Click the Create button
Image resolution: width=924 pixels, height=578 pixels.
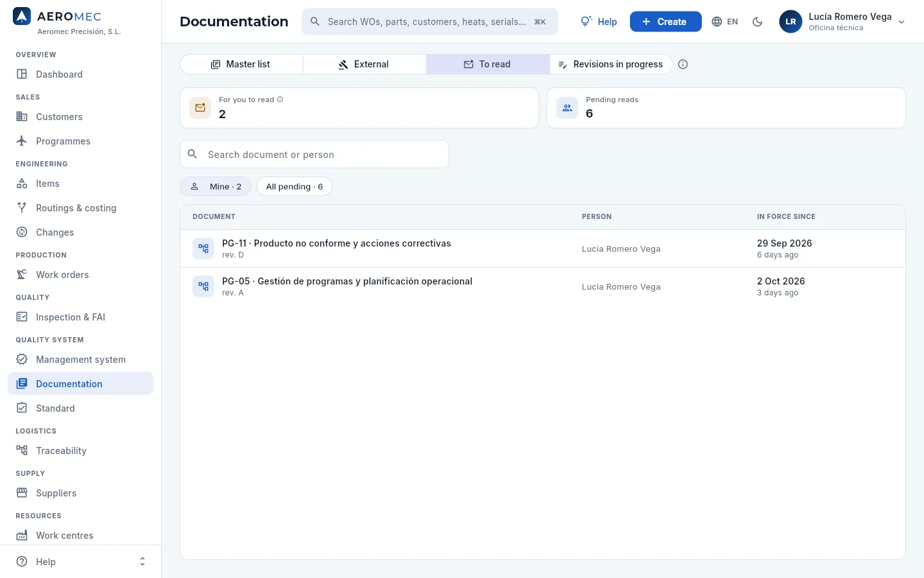coord(665,22)
